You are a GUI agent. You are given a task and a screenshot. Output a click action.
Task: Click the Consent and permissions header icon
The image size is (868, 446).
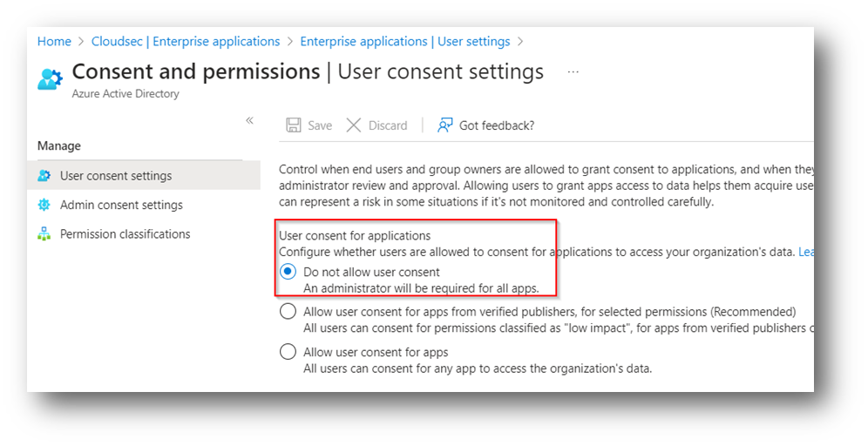tap(50, 79)
